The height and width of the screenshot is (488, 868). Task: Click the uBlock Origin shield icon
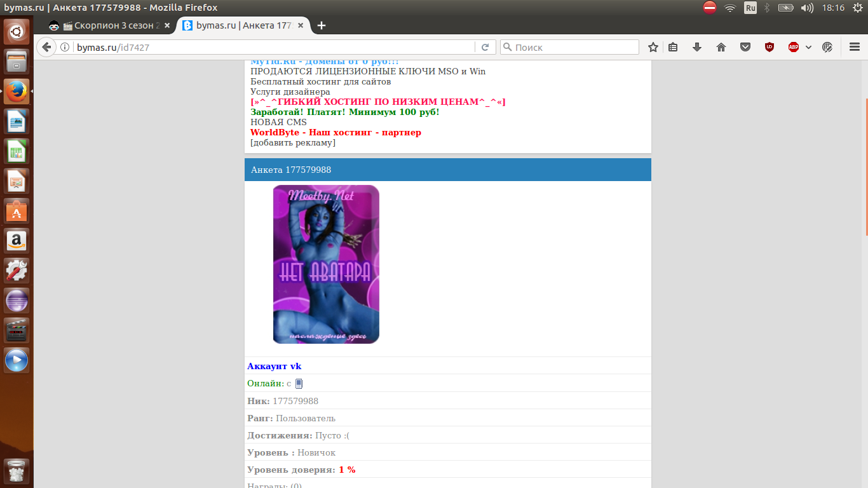click(x=770, y=47)
